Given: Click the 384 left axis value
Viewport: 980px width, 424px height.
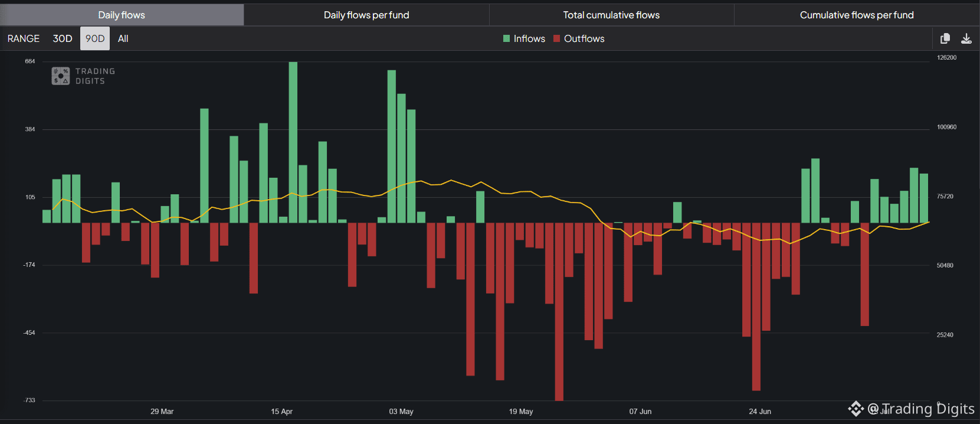Looking at the screenshot, I should tap(30, 129).
